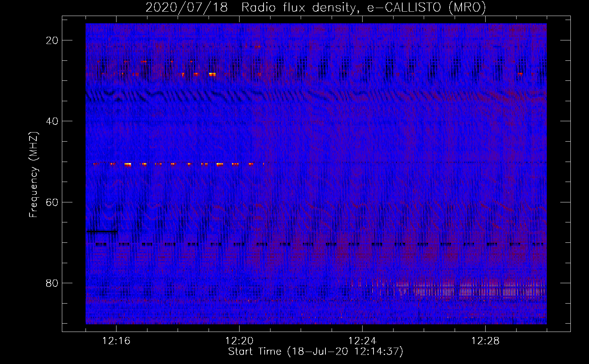Click the 12:16 time tick label

(x=116, y=341)
